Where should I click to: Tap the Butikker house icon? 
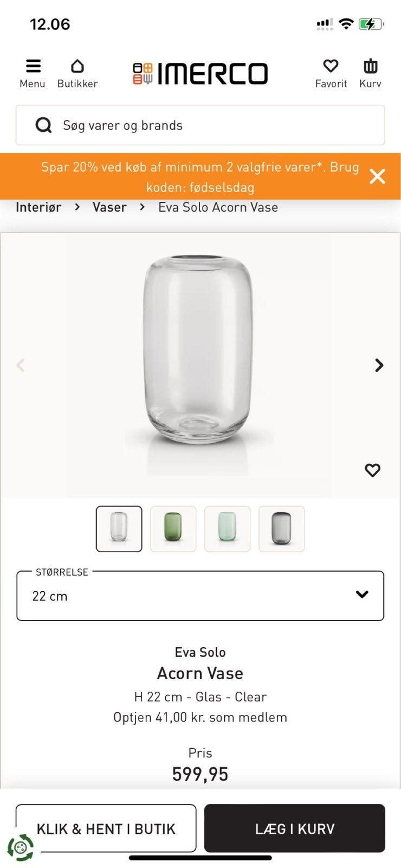point(77,67)
